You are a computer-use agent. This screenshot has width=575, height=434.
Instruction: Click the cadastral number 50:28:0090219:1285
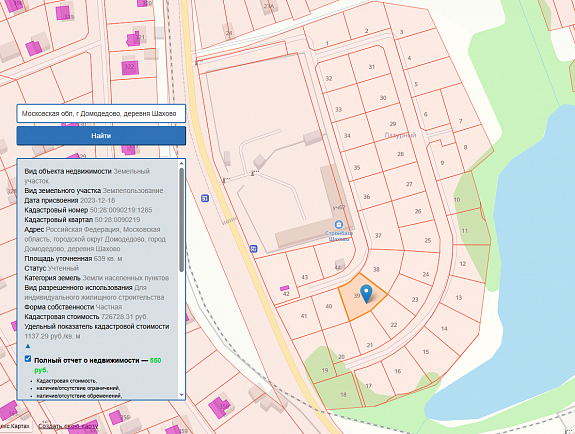(121, 210)
